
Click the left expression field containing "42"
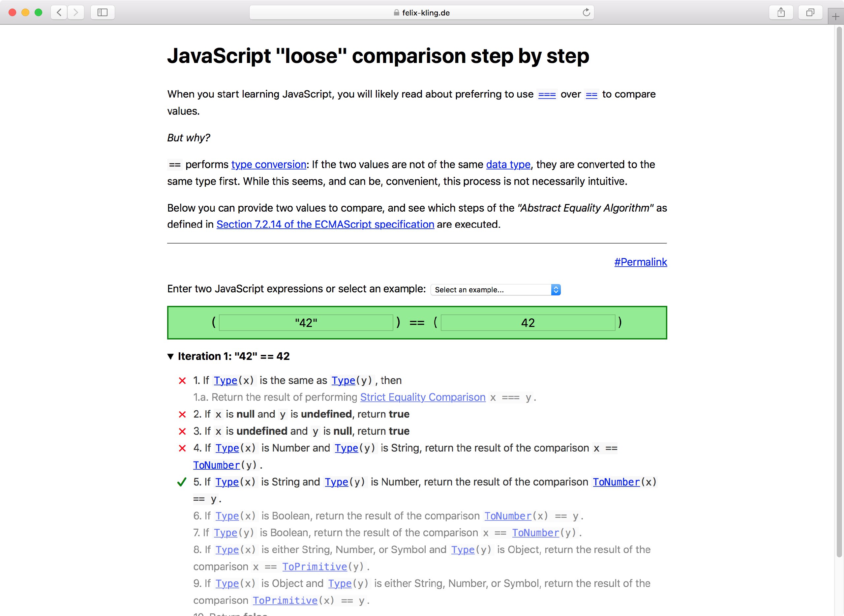306,323
